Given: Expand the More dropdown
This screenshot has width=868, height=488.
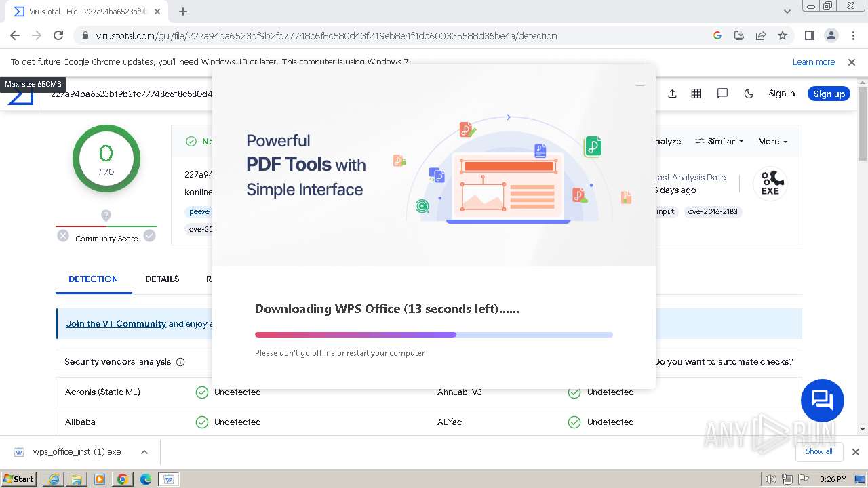Looking at the screenshot, I should click(x=772, y=142).
